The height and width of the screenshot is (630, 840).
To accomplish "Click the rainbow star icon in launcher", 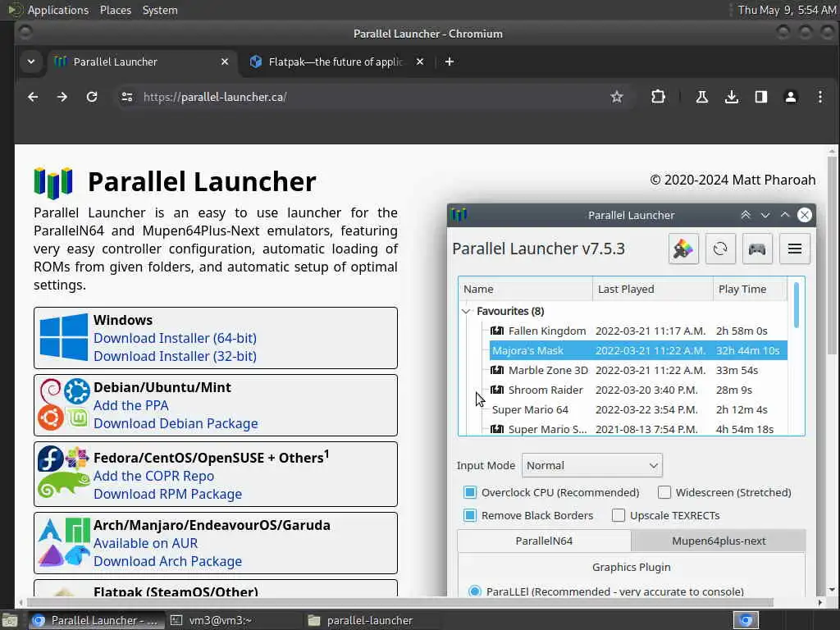I will click(683, 249).
